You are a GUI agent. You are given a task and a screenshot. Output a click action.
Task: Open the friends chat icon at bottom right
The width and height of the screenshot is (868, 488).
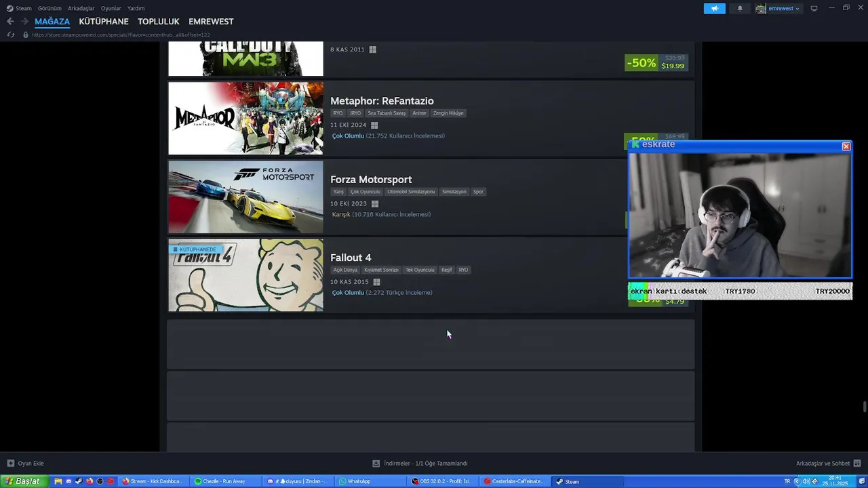tap(856, 464)
